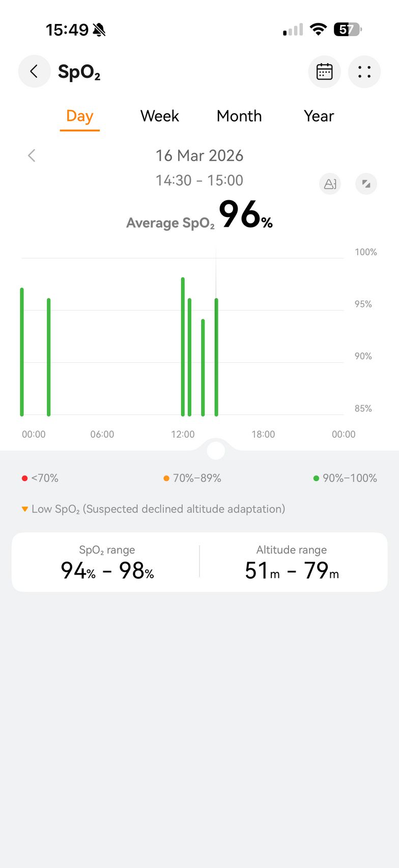Tap the SpO₂ range 94%–98% card

107,562
